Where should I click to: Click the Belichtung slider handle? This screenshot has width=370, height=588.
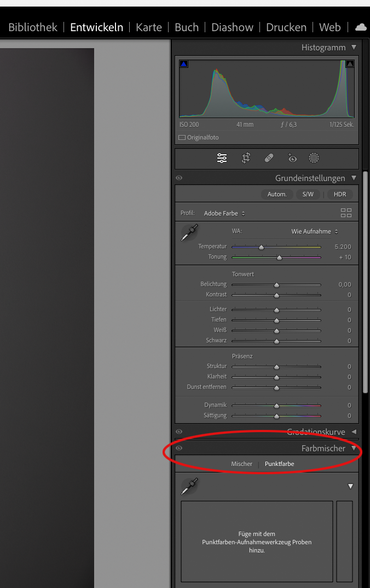pos(276,285)
